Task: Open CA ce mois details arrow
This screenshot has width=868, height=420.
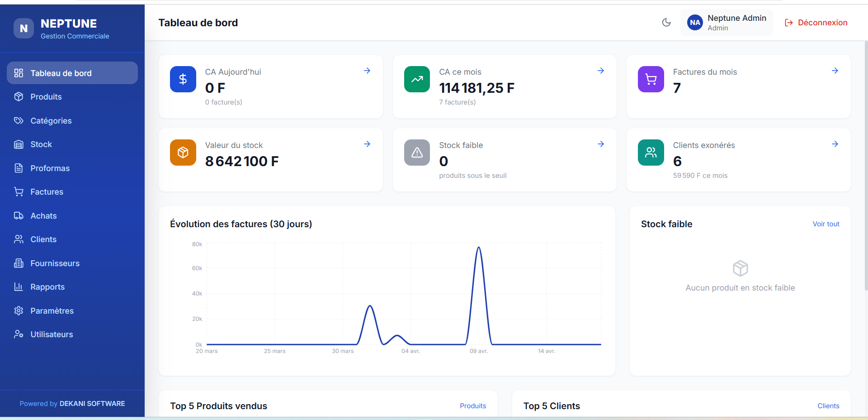Action: point(601,71)
